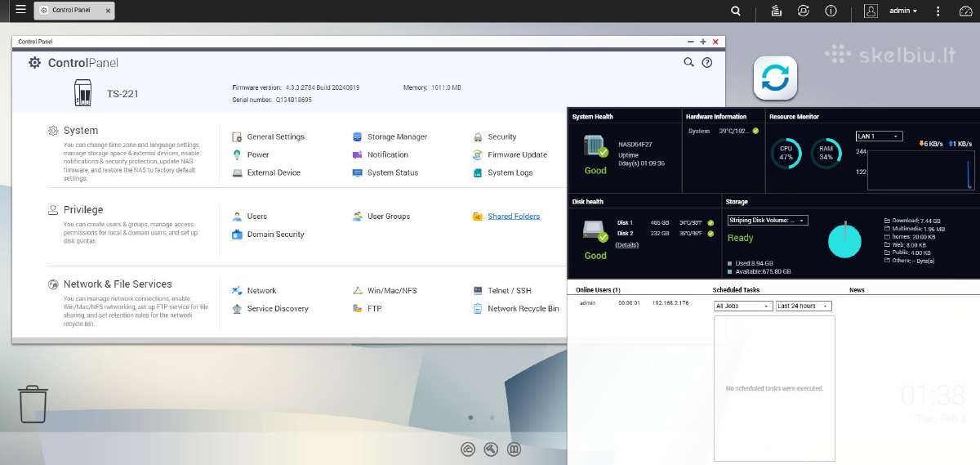This screenshot has width=980, height=465.
Task: Open the admin user avatar icon
Action: pyautogui.click(x=871, y=11)
